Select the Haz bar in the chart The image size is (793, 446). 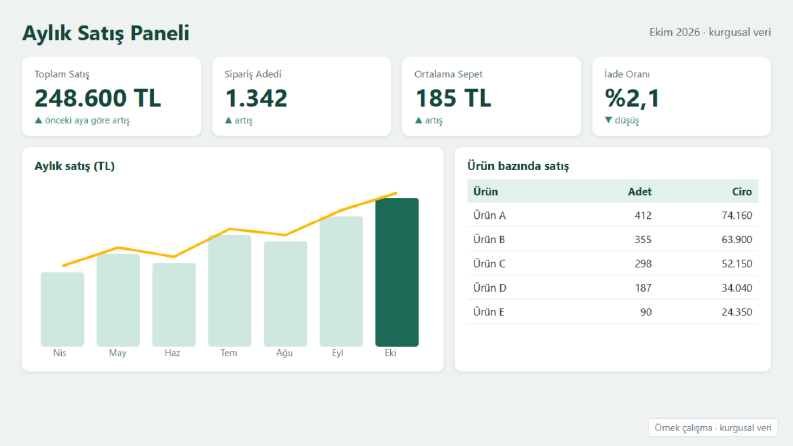[x=174, y=304]
